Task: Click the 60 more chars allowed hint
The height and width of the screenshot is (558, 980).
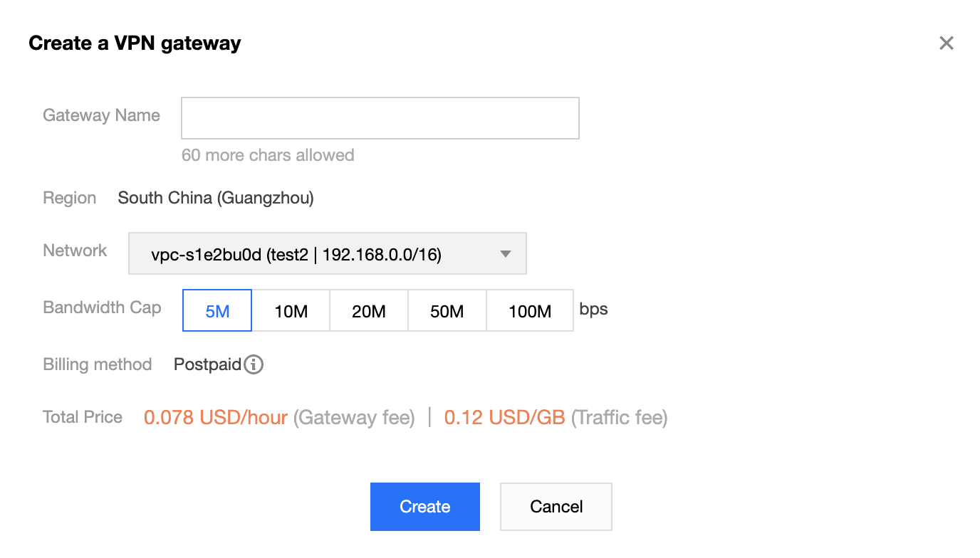Action: pyautogui.click(x=268, y=155)
